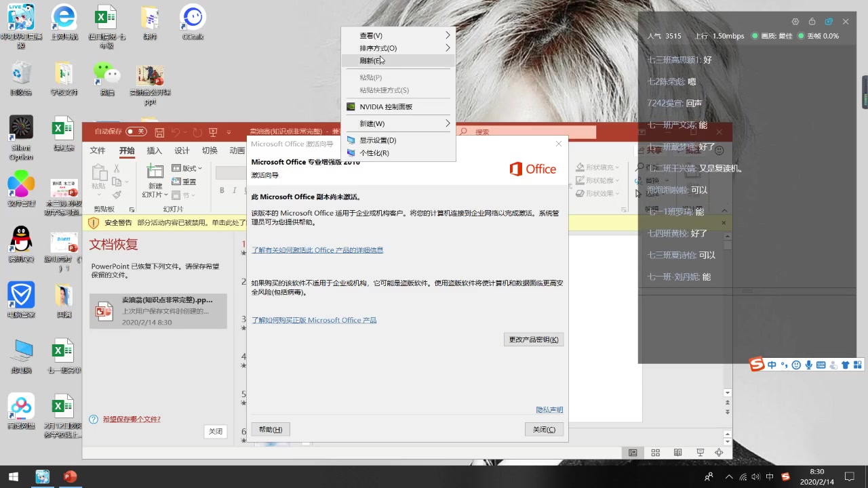
Task: Open link about buying genuine Microsoft Office
Action: pyautogui.click(x=314, y=320)
